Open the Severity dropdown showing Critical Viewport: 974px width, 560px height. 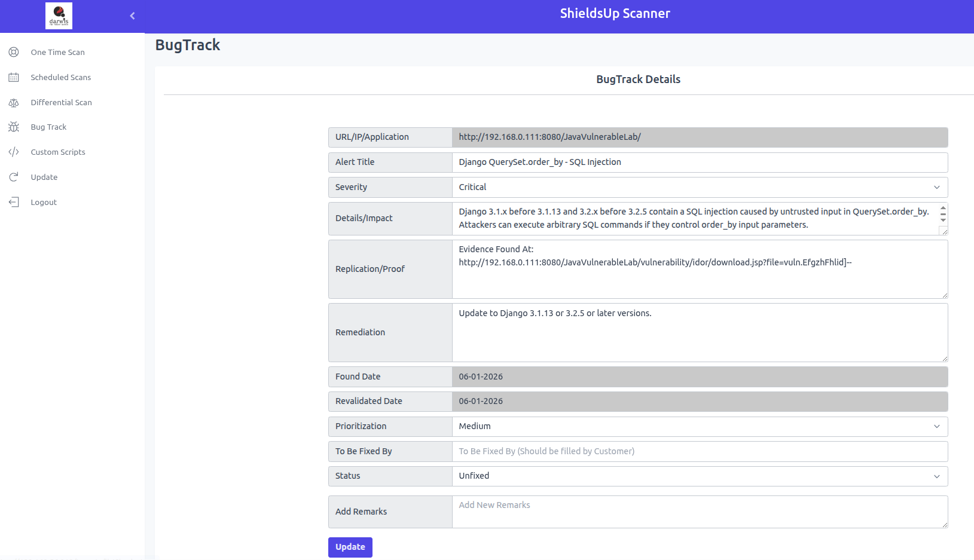click(x=700, y=187)
